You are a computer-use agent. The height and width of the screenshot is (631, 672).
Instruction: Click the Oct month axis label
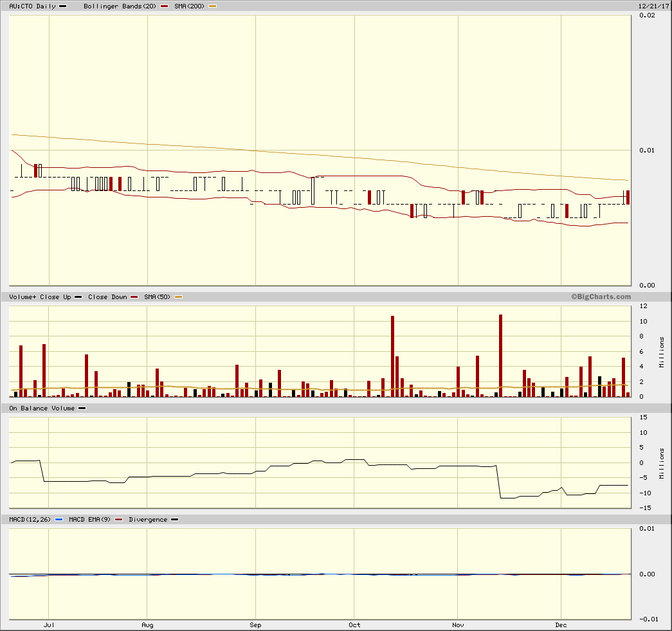click(x=354, y=625)
